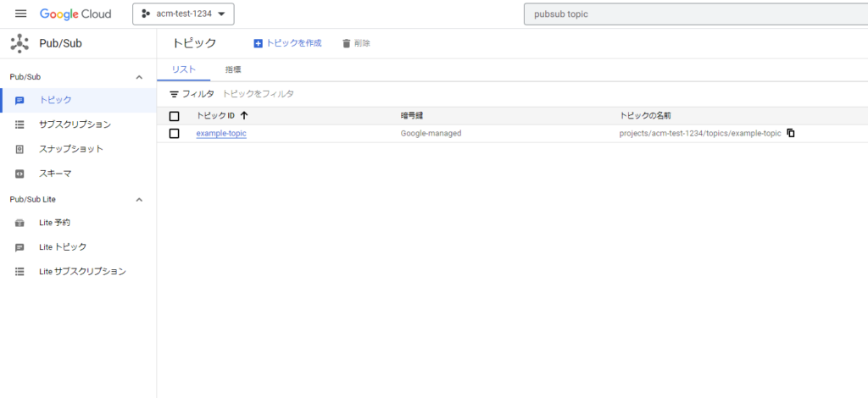This screenshot has width=868, height=398.
Task: Open the example-topic link
Action: click(221, 133)
